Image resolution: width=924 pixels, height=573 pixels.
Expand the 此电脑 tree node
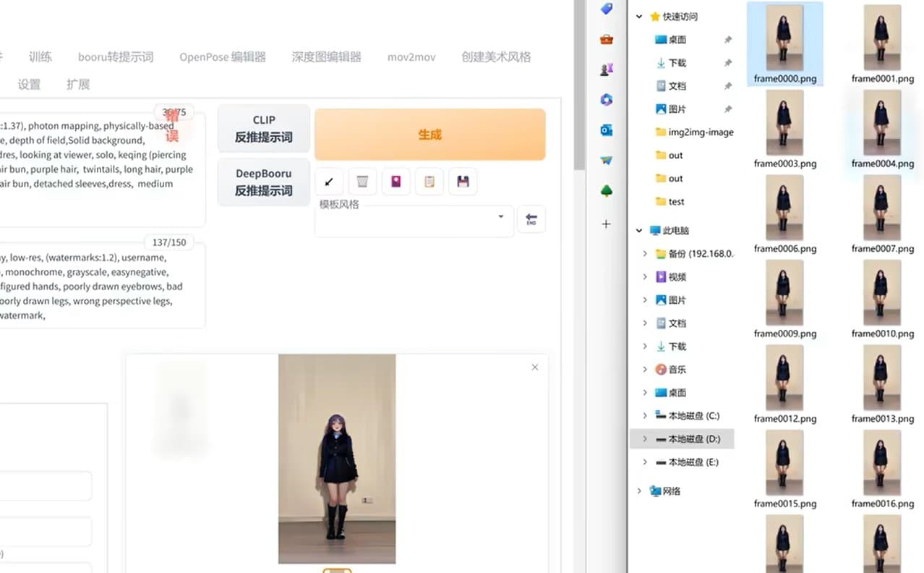[x=638, y=230]
